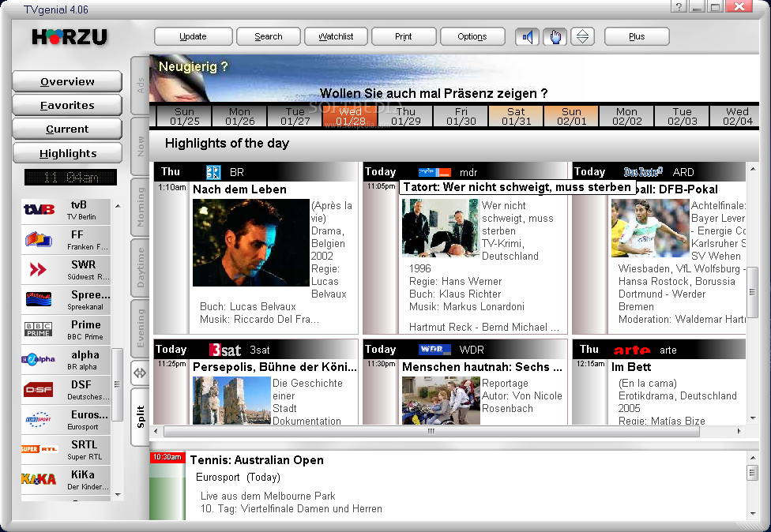
Task: Select the Super RTL channel logo
Action: click(39, 449)
